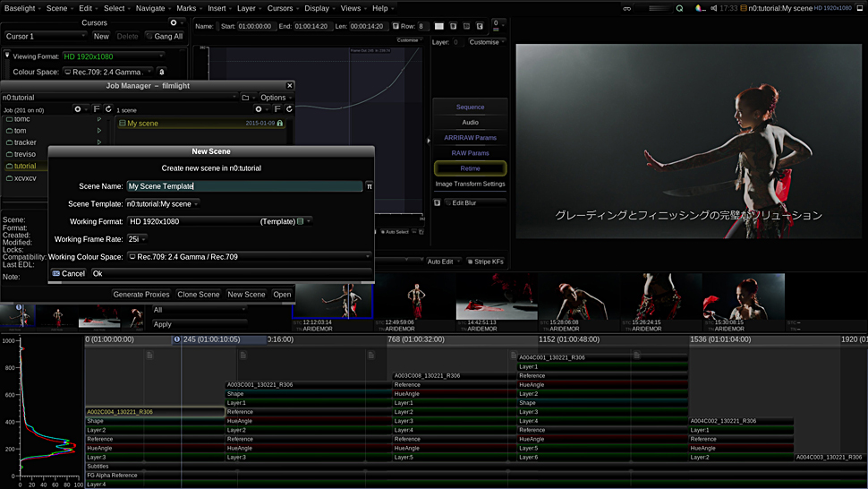Viewport: 868px width, 489px height.
Task: Open the Scene Template dropdown
Action: 162,204
